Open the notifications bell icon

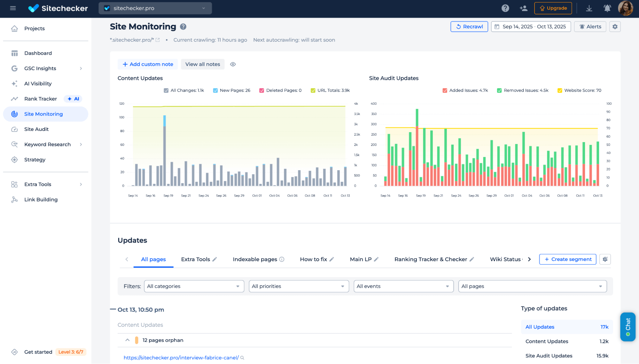(607, 8)
